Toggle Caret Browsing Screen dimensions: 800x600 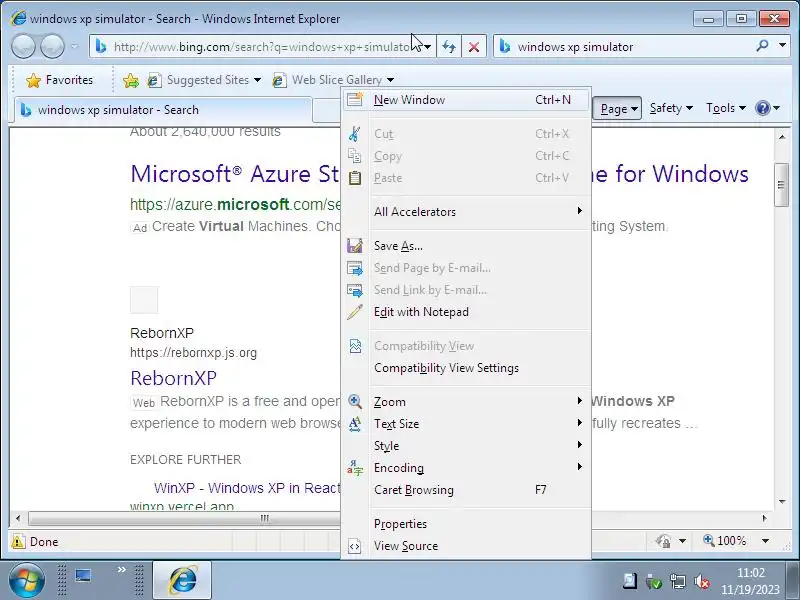point(466,490)
